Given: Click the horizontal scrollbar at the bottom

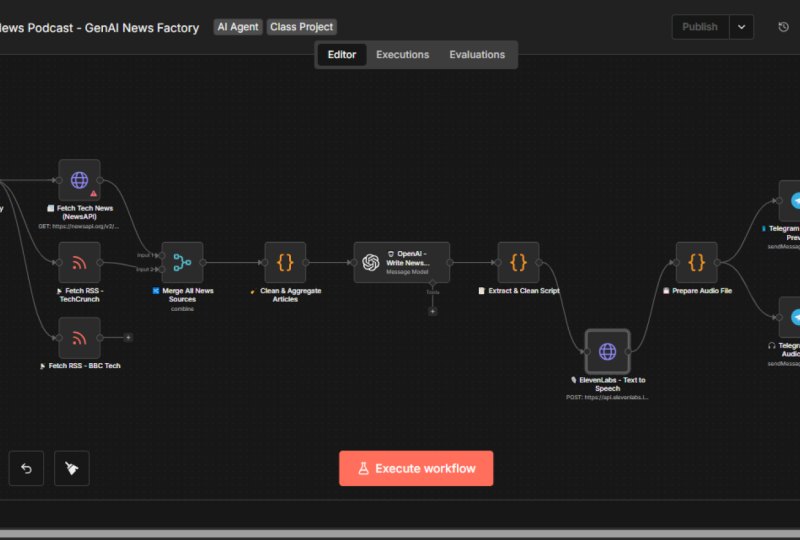Looking at the screenshot, I should pos(400,533).
